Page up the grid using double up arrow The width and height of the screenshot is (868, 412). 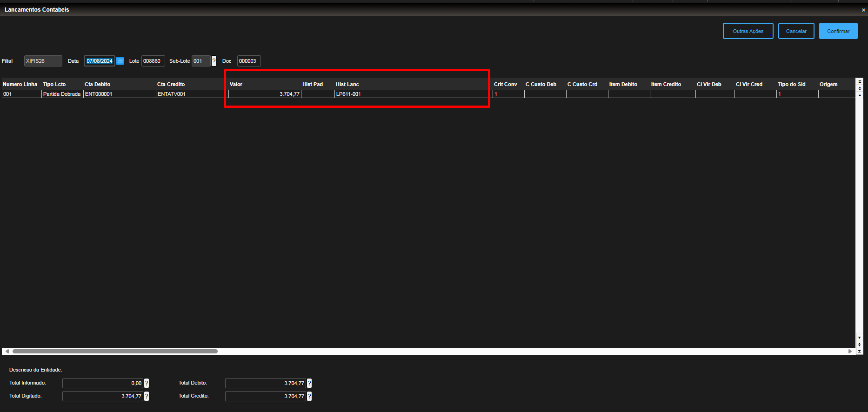tap(860, 88)
